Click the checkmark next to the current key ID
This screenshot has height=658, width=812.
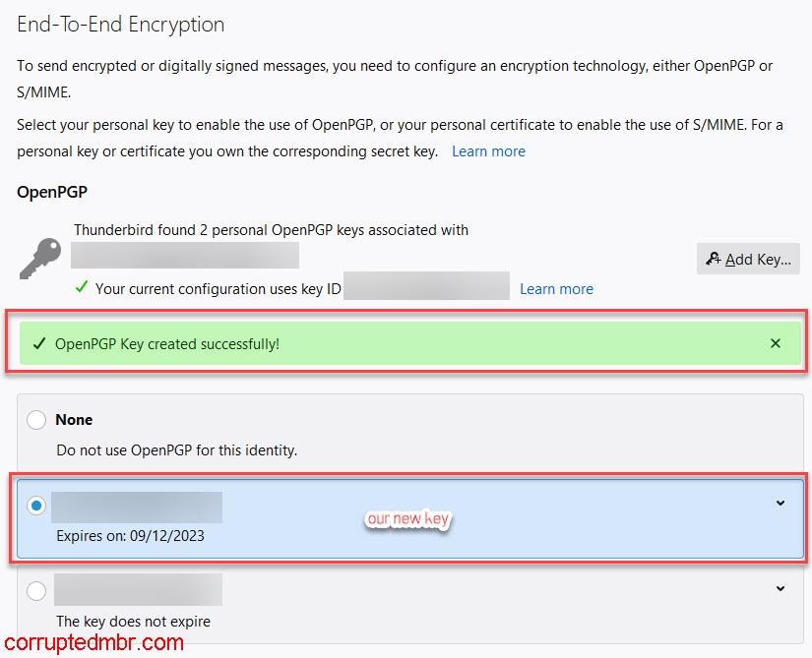point(80,288)
